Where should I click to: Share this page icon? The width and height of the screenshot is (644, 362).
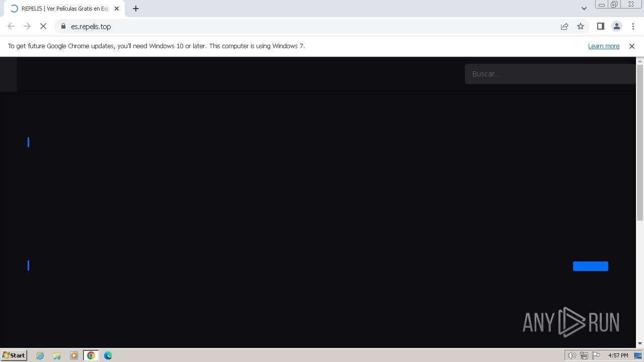(x=565, y=27)
